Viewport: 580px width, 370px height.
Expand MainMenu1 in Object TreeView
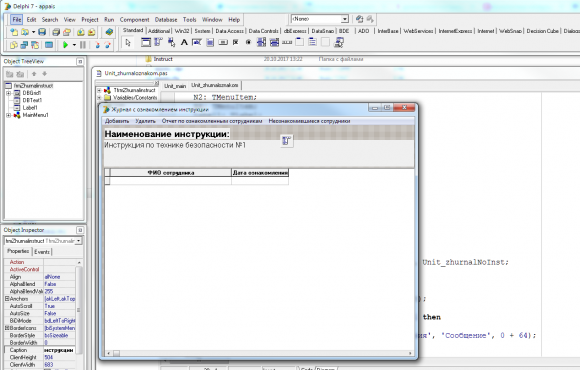pyautogui.click(x=8, y=115)
